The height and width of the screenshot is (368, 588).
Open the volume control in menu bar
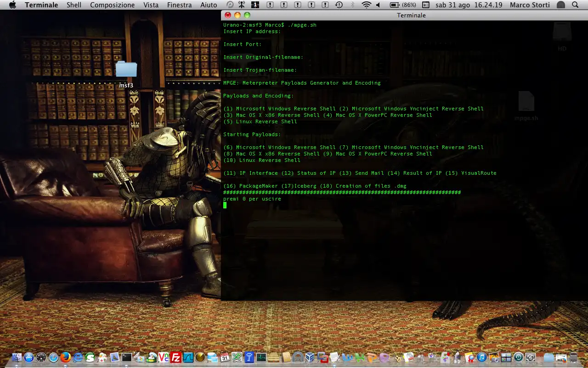pyautogui.click(x=379, y=5)
